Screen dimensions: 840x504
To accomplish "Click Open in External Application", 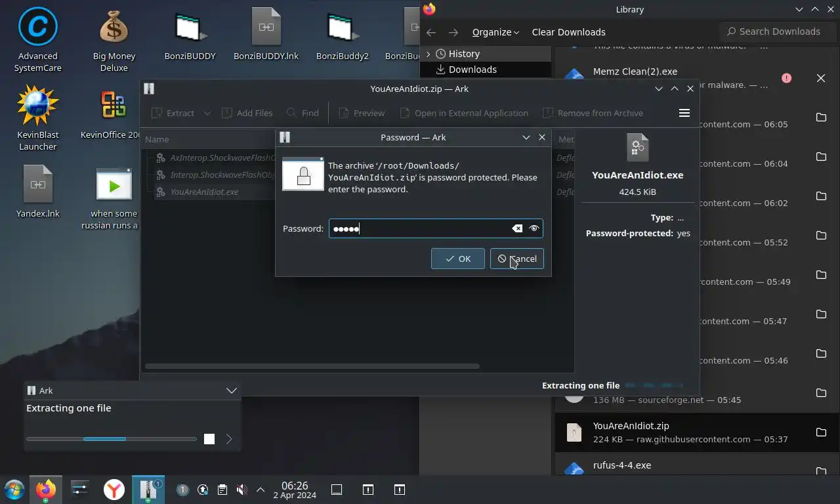I will (x=463, y=113).
